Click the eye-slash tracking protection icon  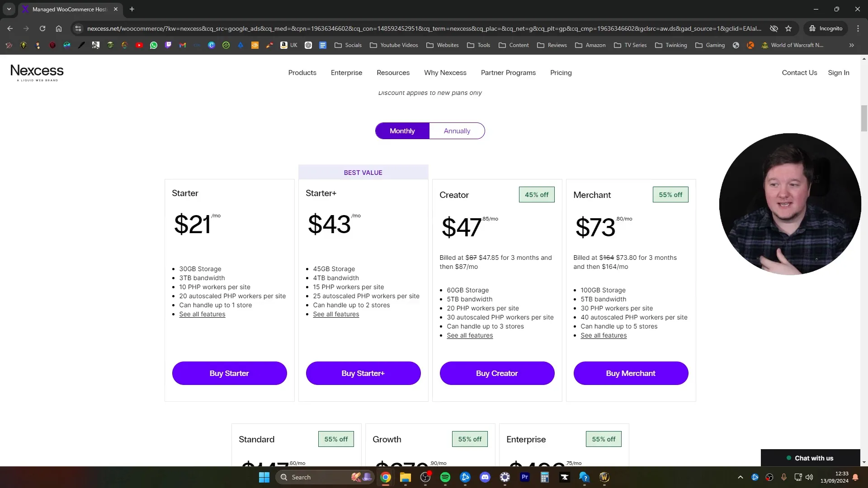[774, 28]
